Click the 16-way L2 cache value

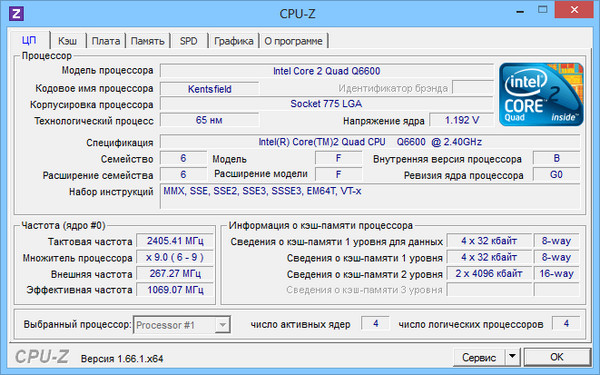pyautogui.click(x=556, y=274)
